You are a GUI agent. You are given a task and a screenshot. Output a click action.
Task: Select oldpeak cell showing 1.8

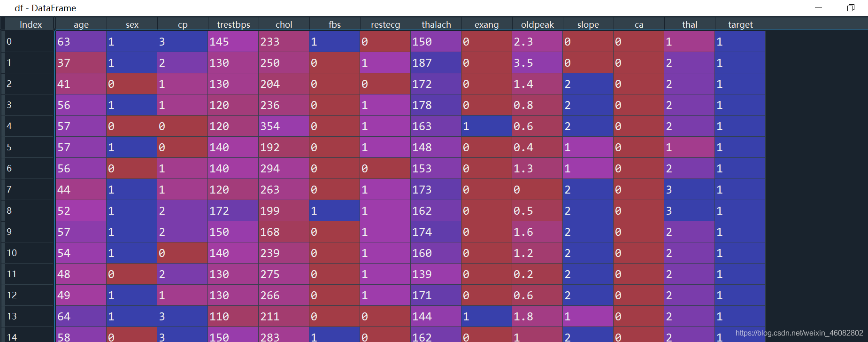538,316
